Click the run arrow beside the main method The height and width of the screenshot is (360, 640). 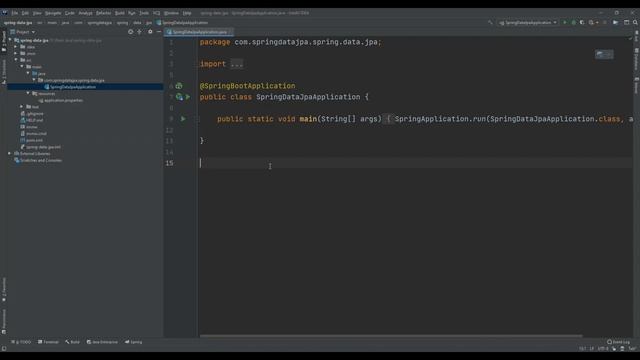coord(183,119)
